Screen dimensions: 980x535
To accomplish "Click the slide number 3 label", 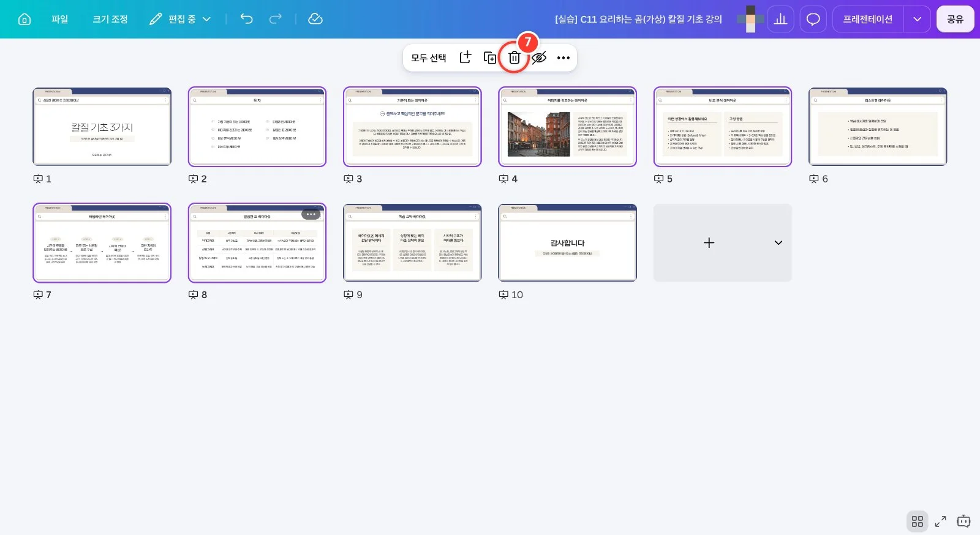I will 359,179.
